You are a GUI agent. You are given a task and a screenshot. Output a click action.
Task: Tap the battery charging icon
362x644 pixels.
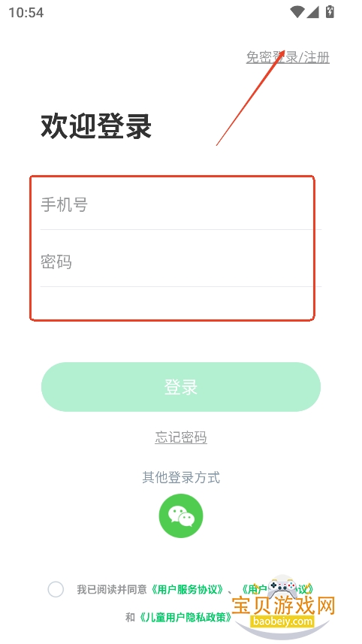[330, 11]
